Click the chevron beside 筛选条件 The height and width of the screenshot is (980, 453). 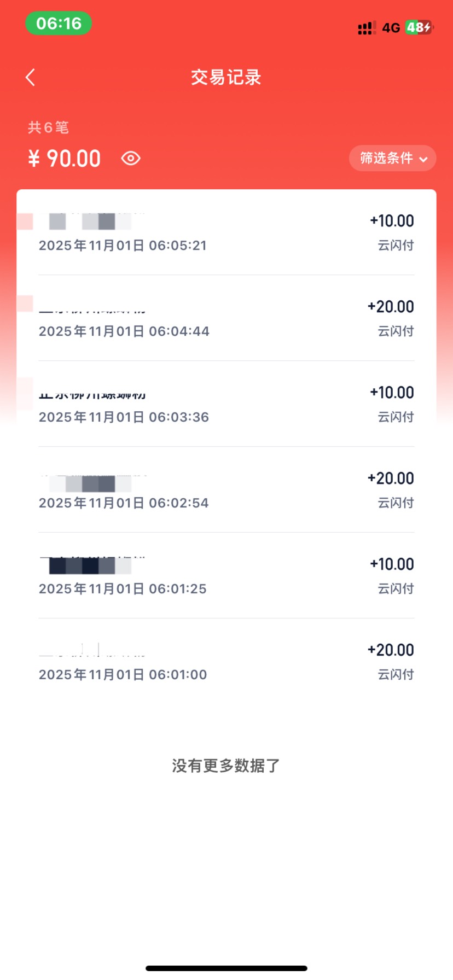tap(423, 160)
